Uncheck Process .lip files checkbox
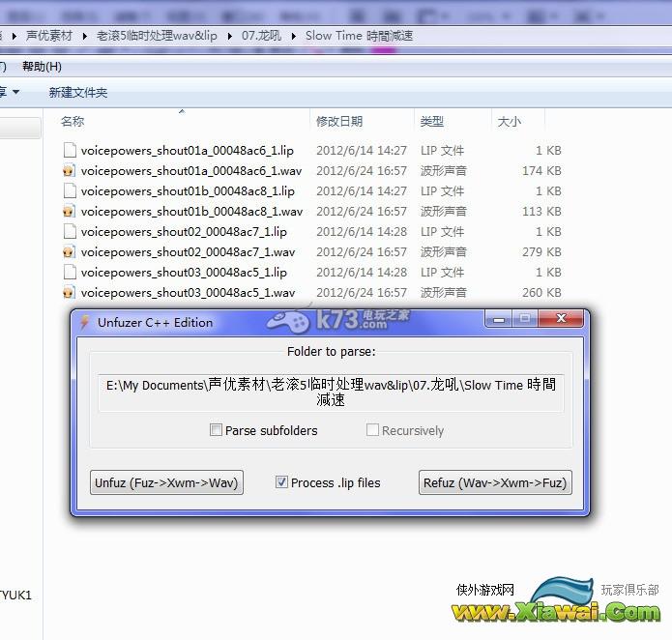Viewport: 672px width, 640px height. (x=281, y=482)
